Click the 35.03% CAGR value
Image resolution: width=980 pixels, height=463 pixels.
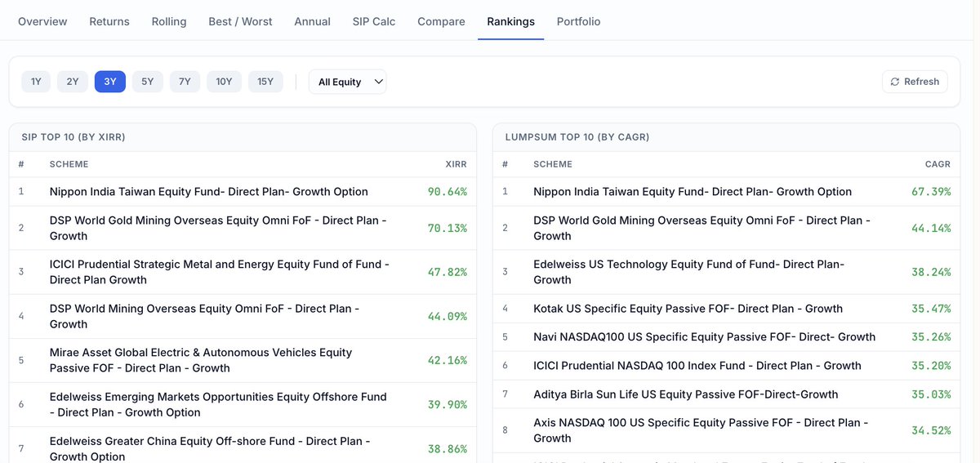coord(931,394)
